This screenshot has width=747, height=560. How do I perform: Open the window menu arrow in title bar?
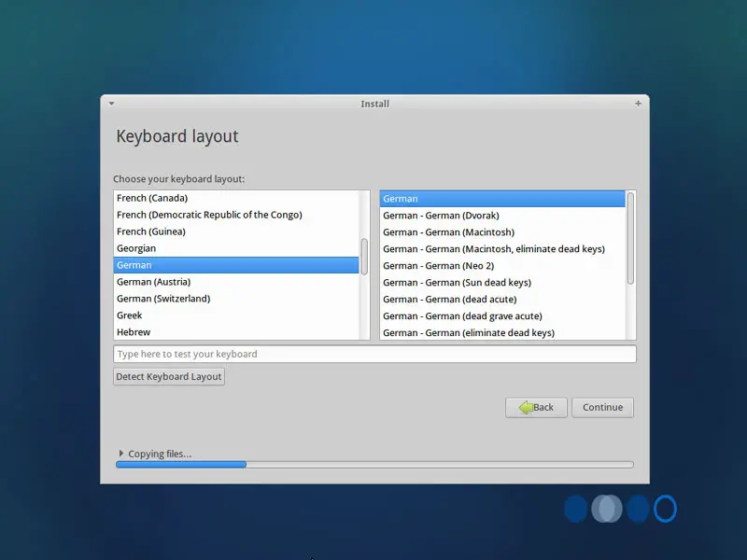(111, 104)
